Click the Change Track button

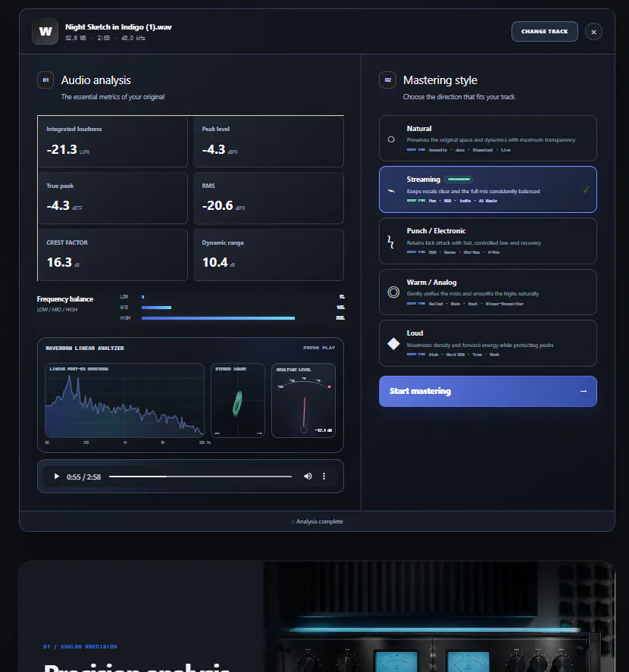545,31
